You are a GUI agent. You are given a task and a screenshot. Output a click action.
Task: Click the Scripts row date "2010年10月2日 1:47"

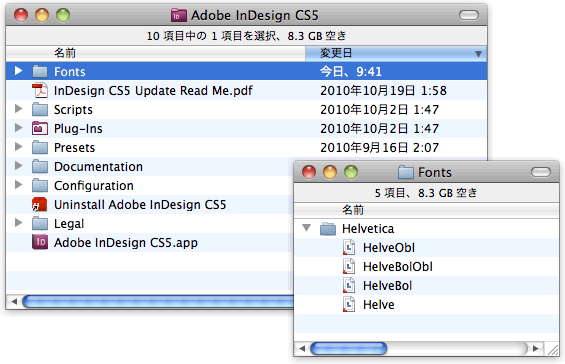[379, 110]
